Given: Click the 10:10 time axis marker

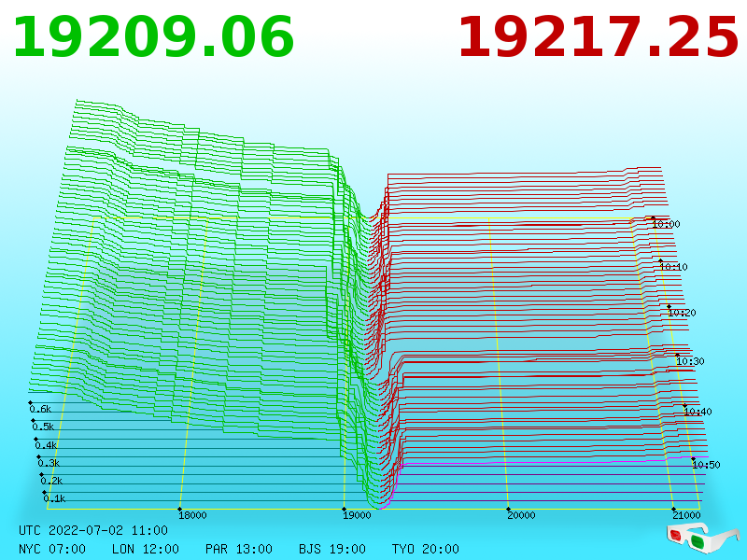Looking at the screenshot, I should [x=673, y=267].
